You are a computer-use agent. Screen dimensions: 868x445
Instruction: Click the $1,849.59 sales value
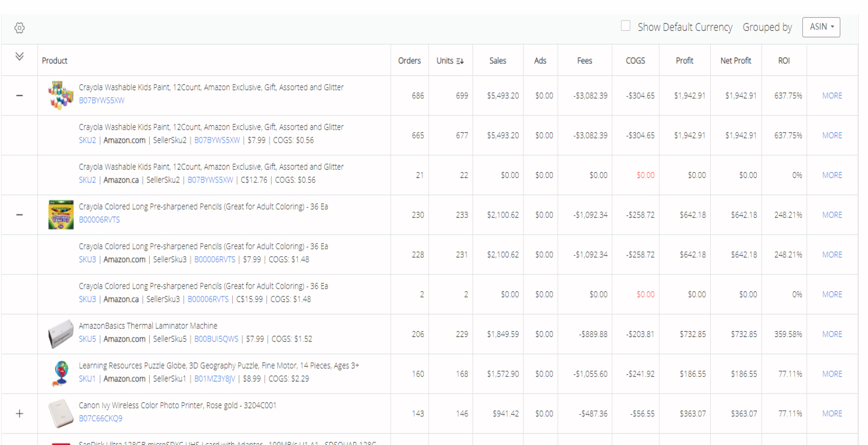pyautogui.click(x=503, y=334)
